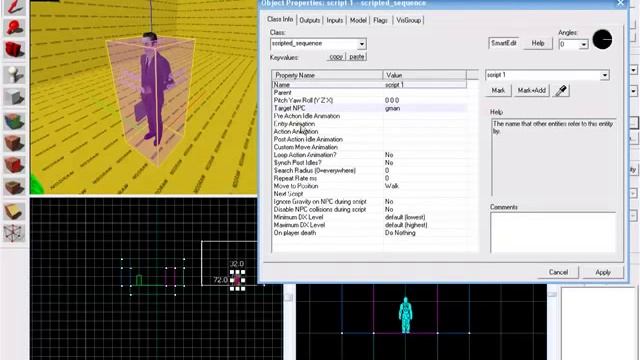Select the Entity tool icon

[x=14, y=74]
